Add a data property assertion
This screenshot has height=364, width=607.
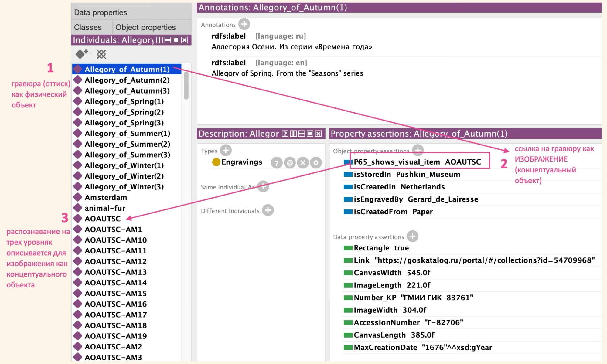412,236
